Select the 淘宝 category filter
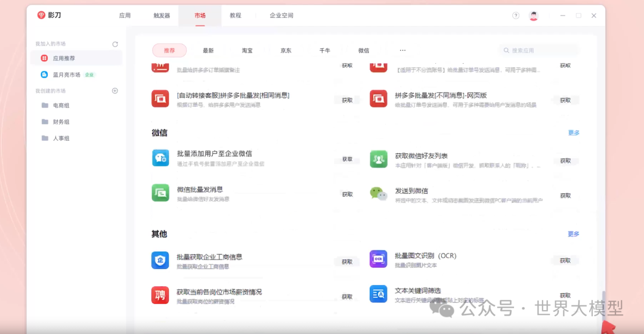 [x=247, y=51]
